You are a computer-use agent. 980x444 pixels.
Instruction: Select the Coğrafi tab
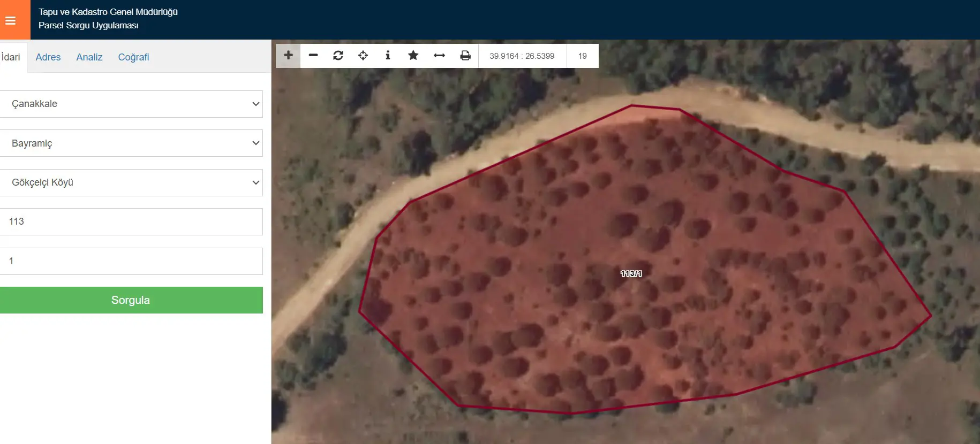[x=133, y=57]
